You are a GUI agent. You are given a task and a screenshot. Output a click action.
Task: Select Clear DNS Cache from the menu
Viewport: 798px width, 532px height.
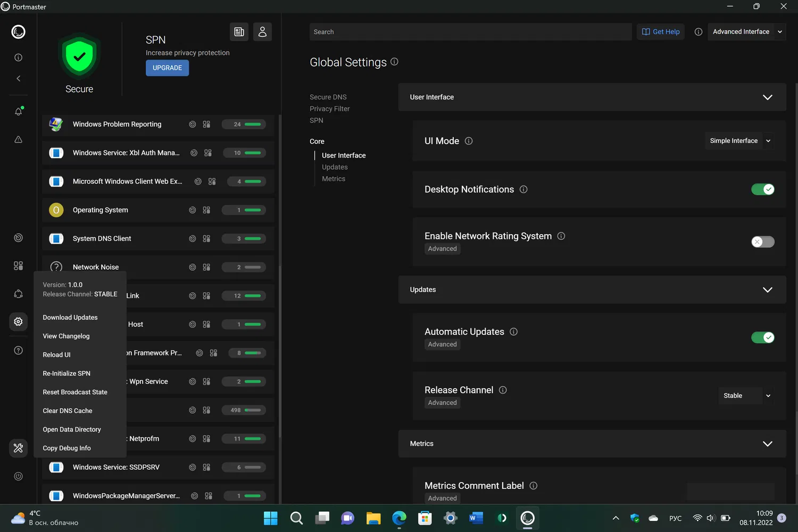pos(68,411)
